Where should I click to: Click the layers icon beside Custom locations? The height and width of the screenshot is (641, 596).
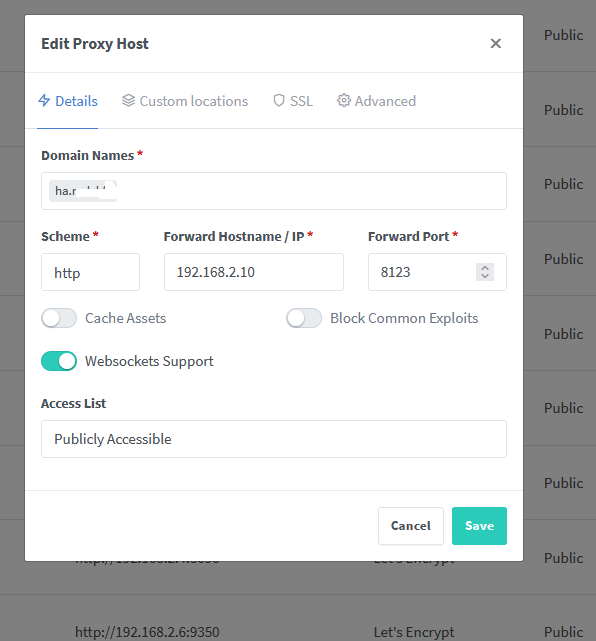tap(128, 101)
